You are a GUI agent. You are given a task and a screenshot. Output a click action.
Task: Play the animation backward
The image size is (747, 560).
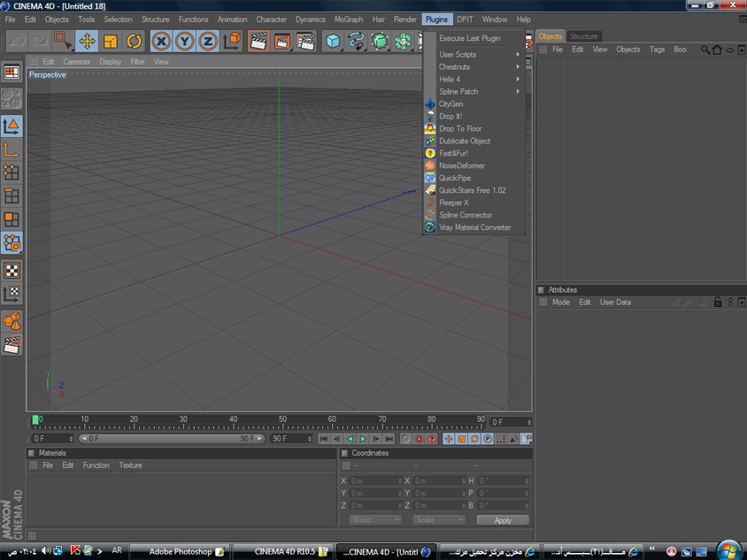click(x=350, y=439)
